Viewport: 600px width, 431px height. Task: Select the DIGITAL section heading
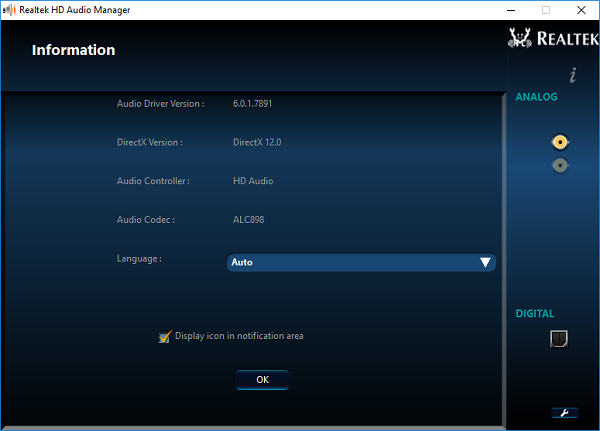point(535,313)
